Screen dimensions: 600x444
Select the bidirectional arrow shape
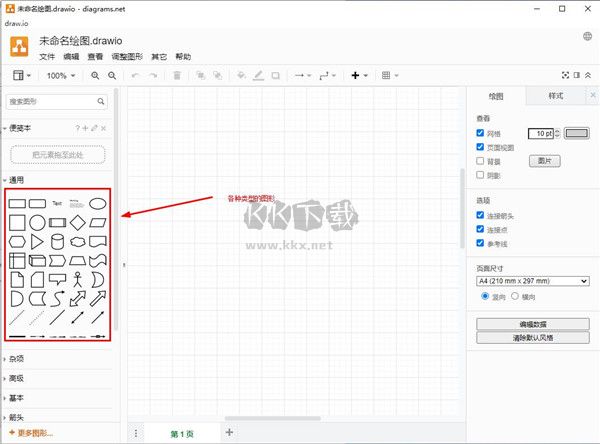point(78,299)
